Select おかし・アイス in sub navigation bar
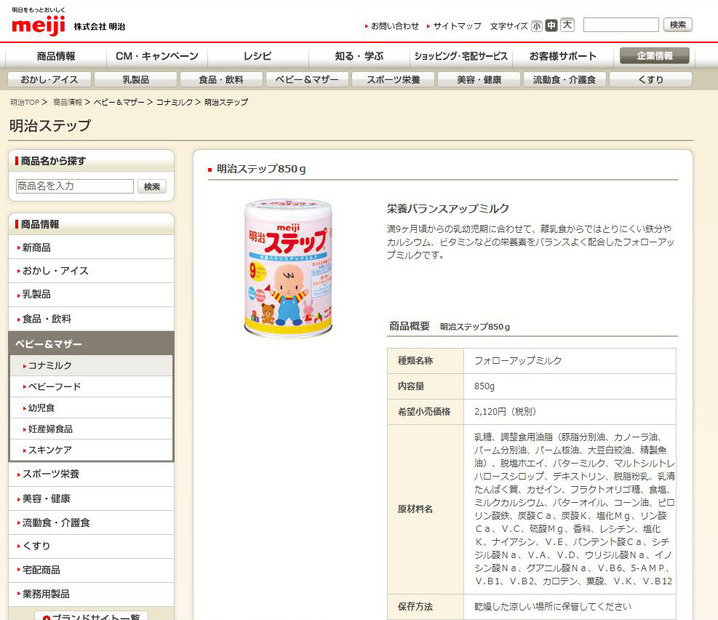The width and height of the screenshot is (718, 620). tap(49, 80)
